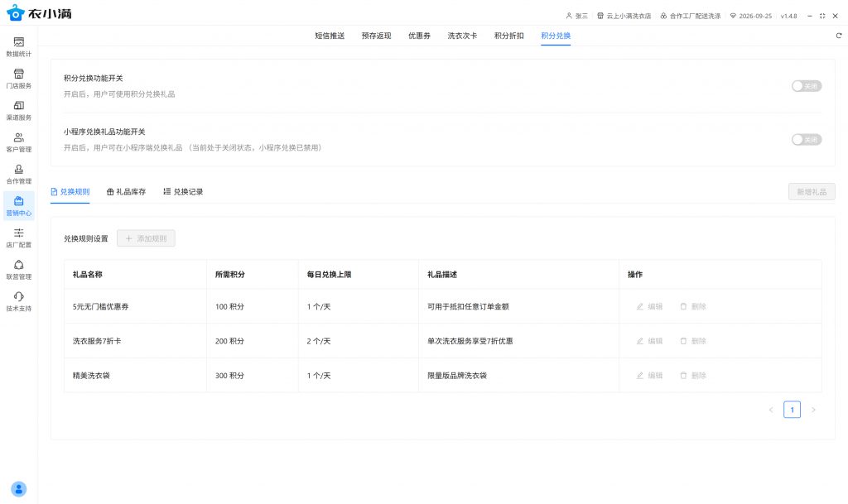Open 客户管理 sidebar section
Image resolution: width=848 pixels, height=504 pixels.
pyautogui.click(x=18, y=142)
